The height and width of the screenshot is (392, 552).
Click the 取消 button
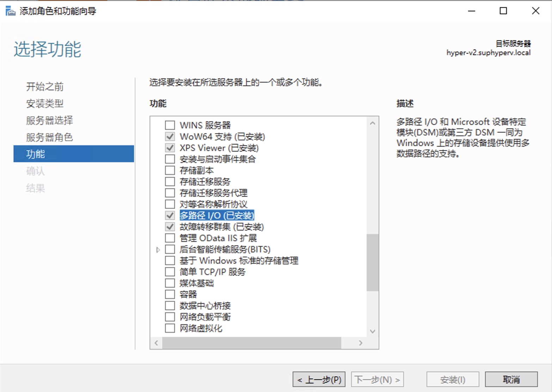(x=511, y=380)
